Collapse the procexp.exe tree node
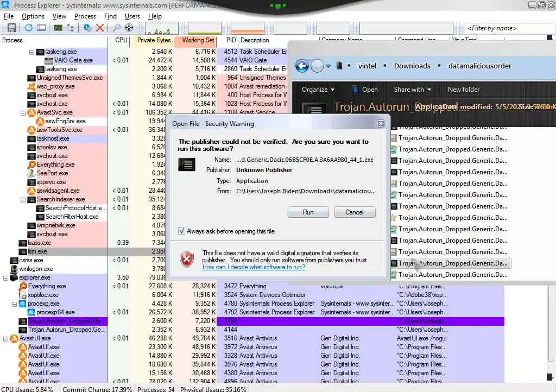This screenshot has width=556, height=392. pos(14,304)
